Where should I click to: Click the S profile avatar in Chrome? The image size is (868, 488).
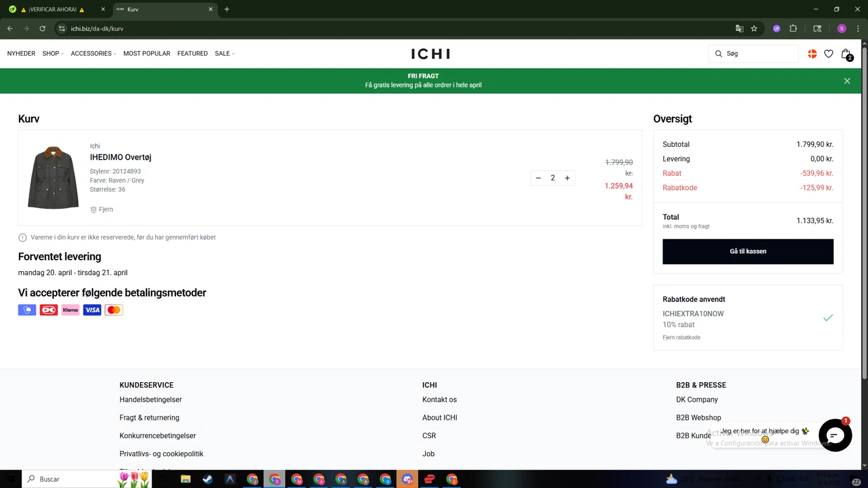841,28
